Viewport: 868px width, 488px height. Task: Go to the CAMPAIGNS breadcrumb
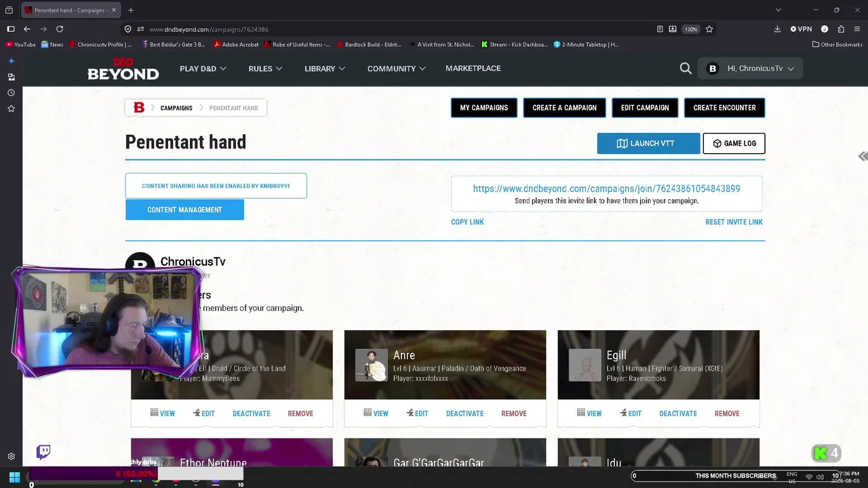176,108
